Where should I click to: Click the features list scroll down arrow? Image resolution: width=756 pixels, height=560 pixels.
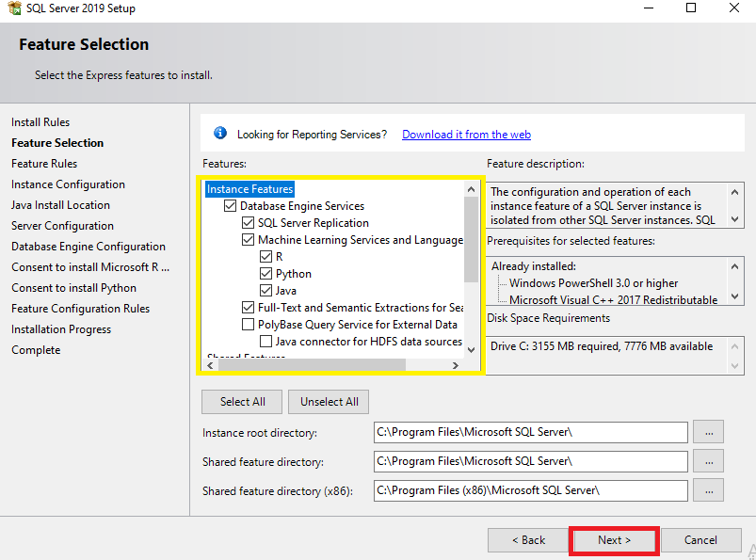point(471,350)
